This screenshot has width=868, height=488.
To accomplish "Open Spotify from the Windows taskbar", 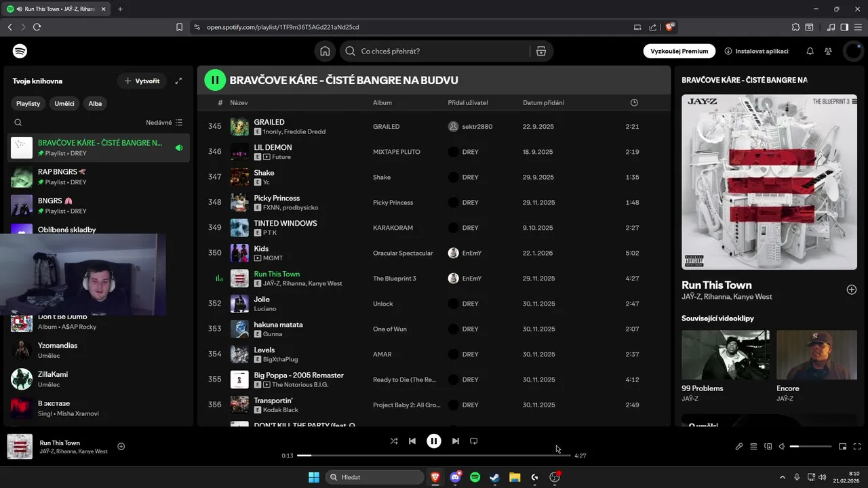I will pyautogui.click(x=475, y=477).
